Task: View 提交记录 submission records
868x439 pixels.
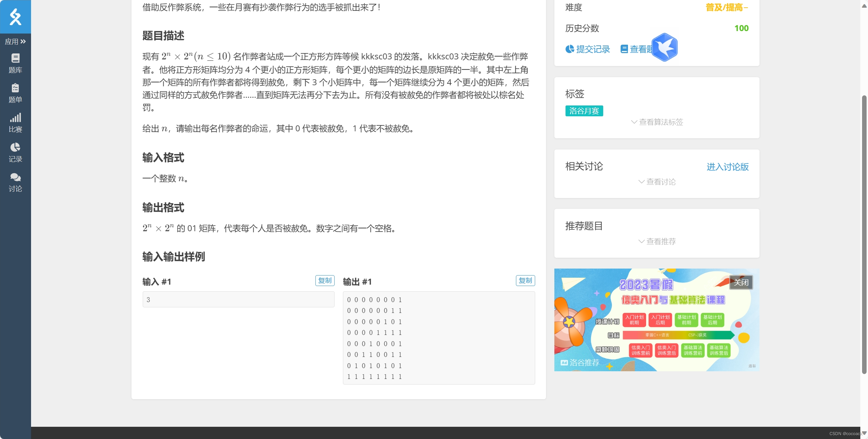Action: 588,49
